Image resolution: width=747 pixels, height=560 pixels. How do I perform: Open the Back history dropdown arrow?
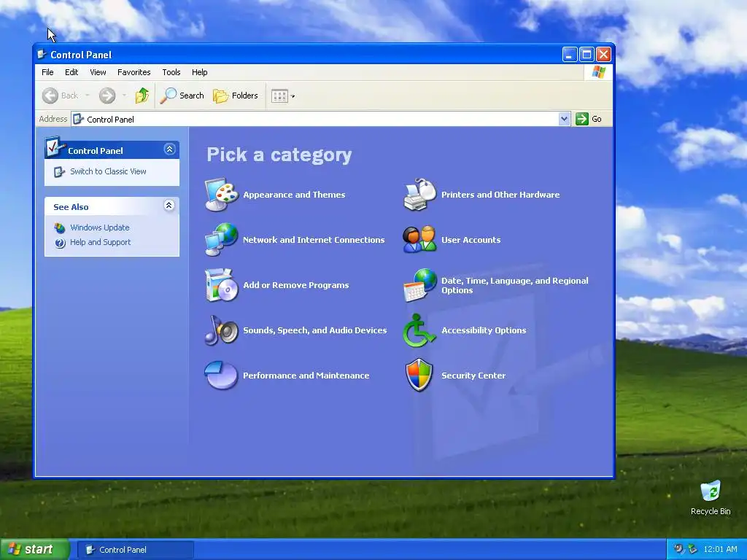tap(88, 96)
